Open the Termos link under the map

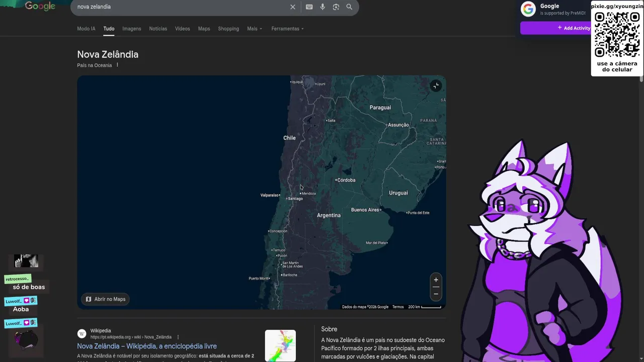point(398,307)
